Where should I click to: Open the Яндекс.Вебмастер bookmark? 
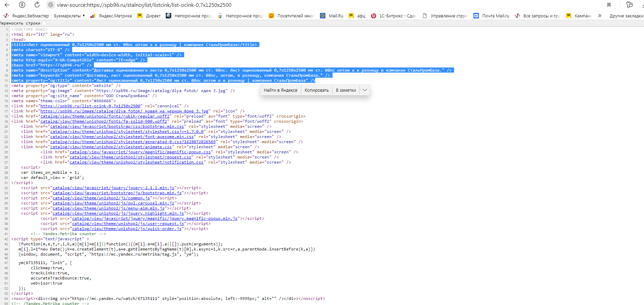(x=27, y=16)
